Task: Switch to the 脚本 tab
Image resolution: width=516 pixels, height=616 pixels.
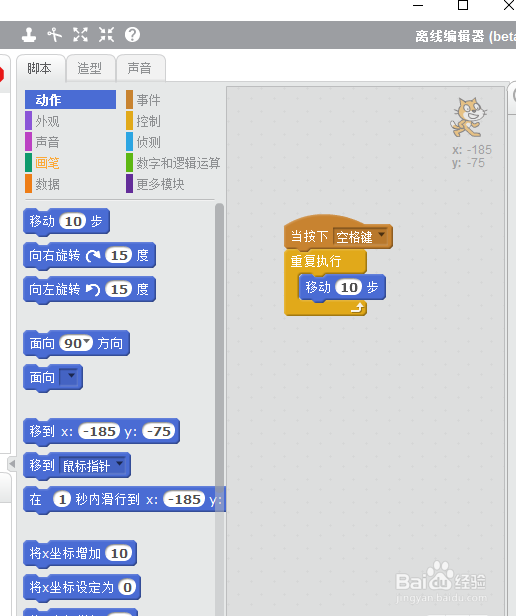Action: (40, 68)
